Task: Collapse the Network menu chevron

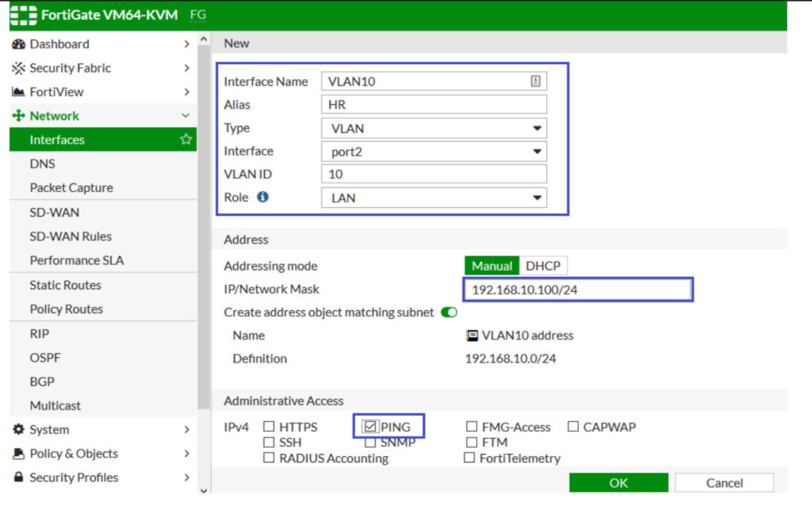Action: pyautogui.click(x=186, y=116)
